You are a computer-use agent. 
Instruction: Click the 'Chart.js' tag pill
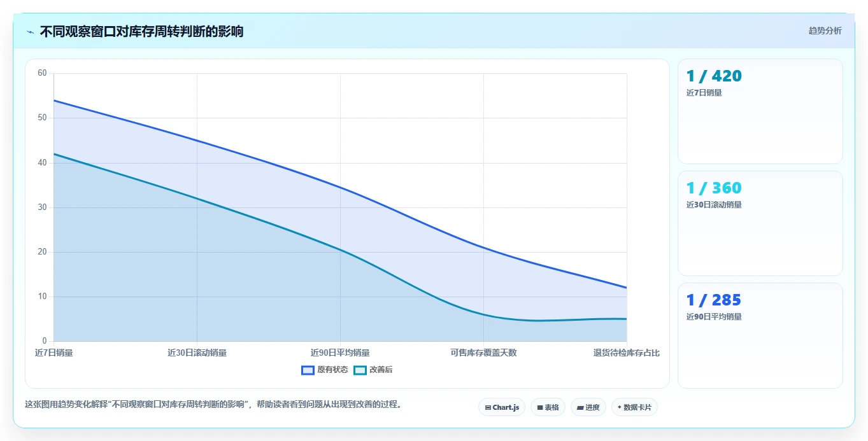pyautogui.click(x=502, y=407)
